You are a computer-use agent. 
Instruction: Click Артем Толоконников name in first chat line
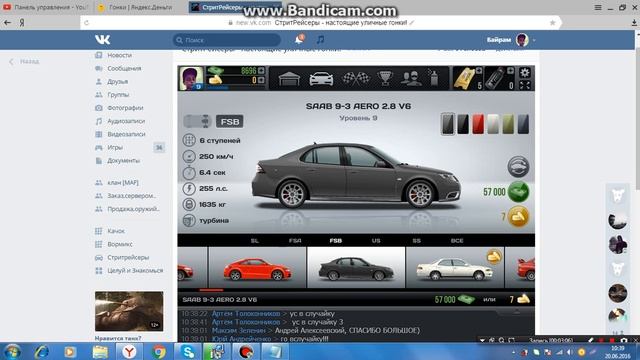[246, 313]
